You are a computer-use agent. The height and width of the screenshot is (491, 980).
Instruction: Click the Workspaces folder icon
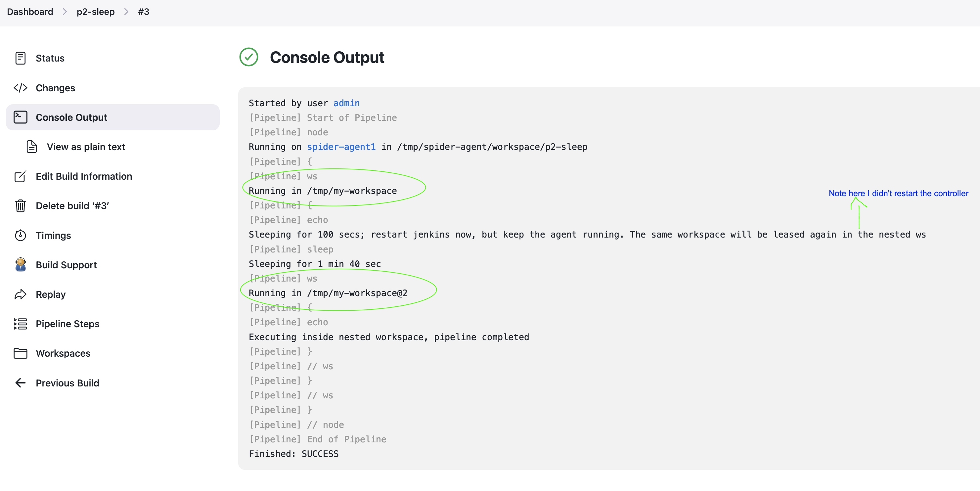pos(20,353)
